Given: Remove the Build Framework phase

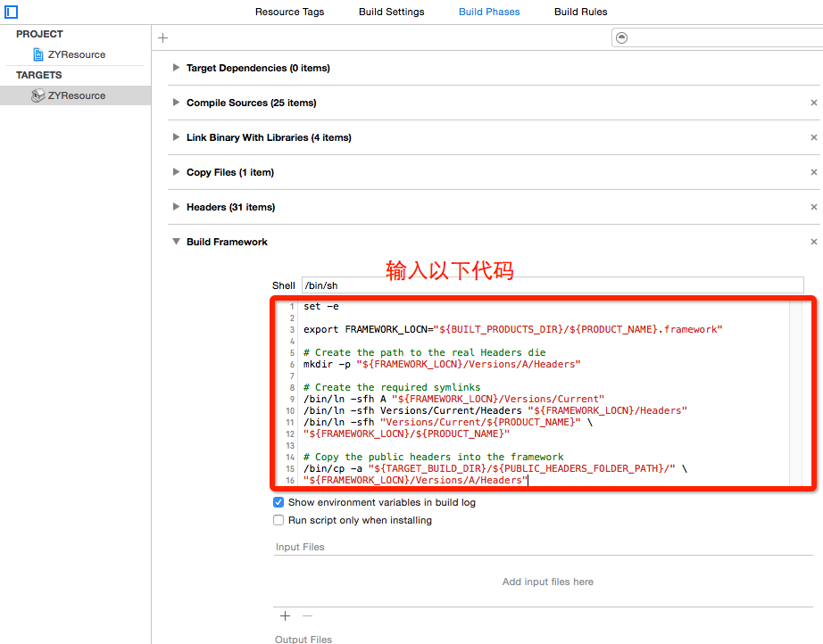Looking at the screenshot, I should click(813, 242).
